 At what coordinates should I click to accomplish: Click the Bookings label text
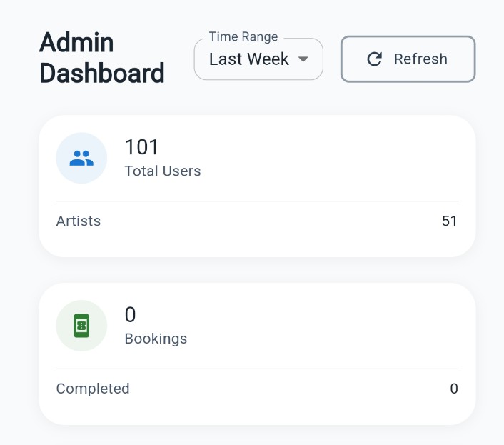pyautogui.click(x=156, y=339)
